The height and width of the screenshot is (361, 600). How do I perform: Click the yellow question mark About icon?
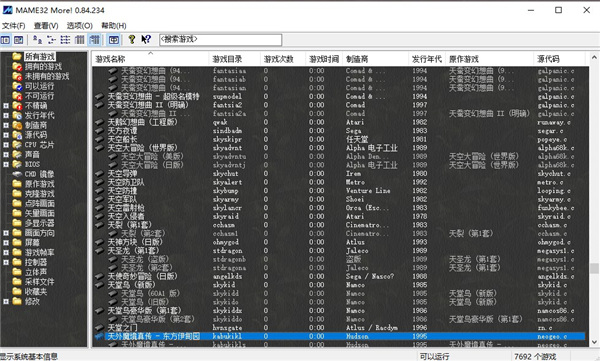click(132, 39)
